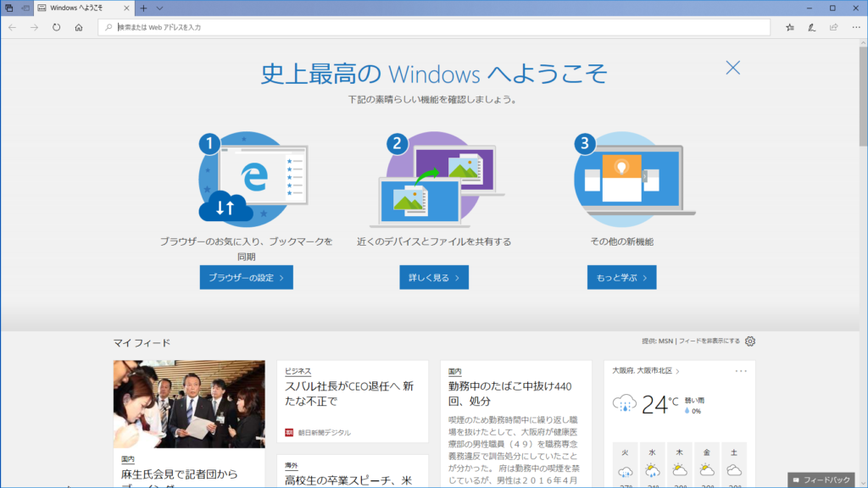This screenshot has height=488, width=868.
Task: Click the feed settings gear icon
Action: (749, 341)
